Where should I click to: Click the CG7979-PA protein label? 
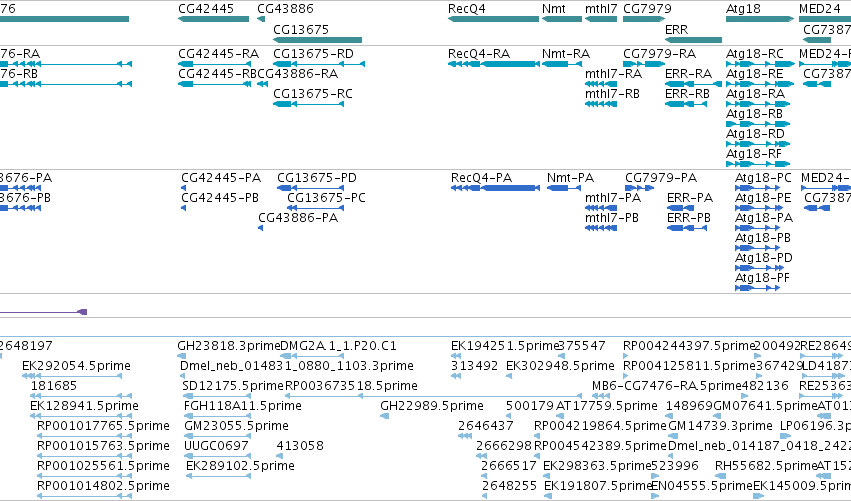tap(661, 178)
